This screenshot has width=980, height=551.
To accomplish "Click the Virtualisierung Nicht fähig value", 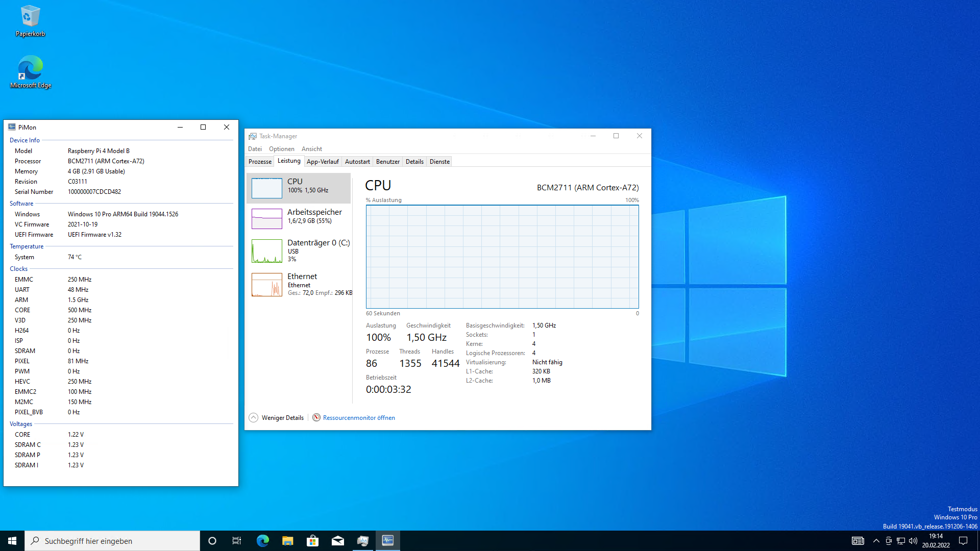I will click(547, 362).
